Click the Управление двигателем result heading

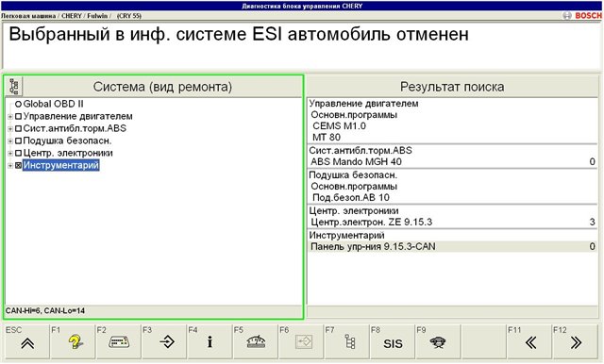click(363, 104)
